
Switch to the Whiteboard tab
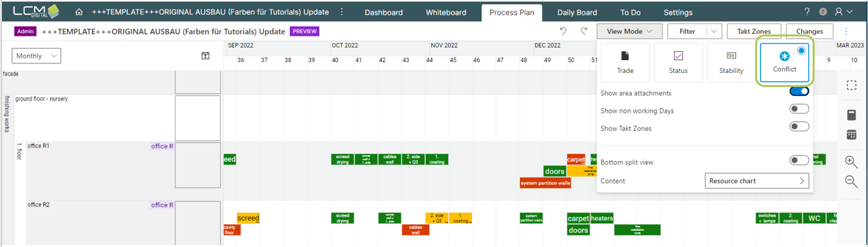[x=445, y=12]
